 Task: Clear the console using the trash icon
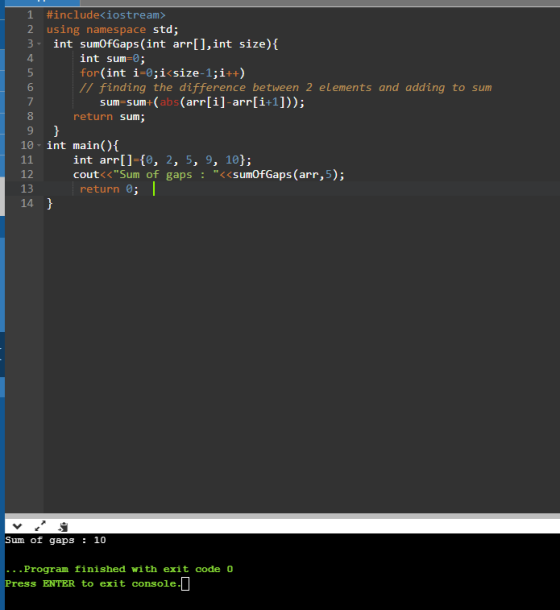point(63,527)
